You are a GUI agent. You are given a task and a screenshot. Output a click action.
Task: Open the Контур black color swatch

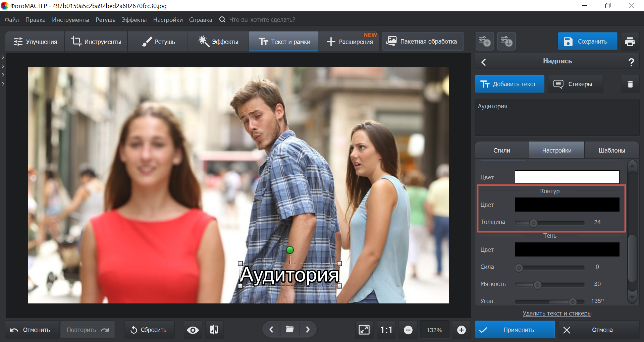567,205
